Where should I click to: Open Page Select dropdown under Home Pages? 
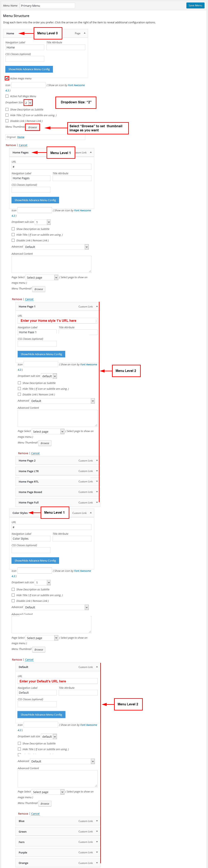tap(42, 277)
